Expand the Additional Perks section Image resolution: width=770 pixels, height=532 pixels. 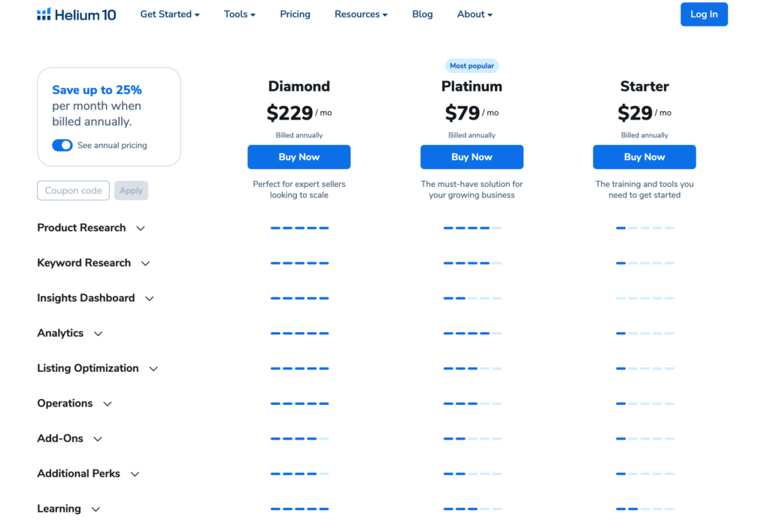point(89,473)
